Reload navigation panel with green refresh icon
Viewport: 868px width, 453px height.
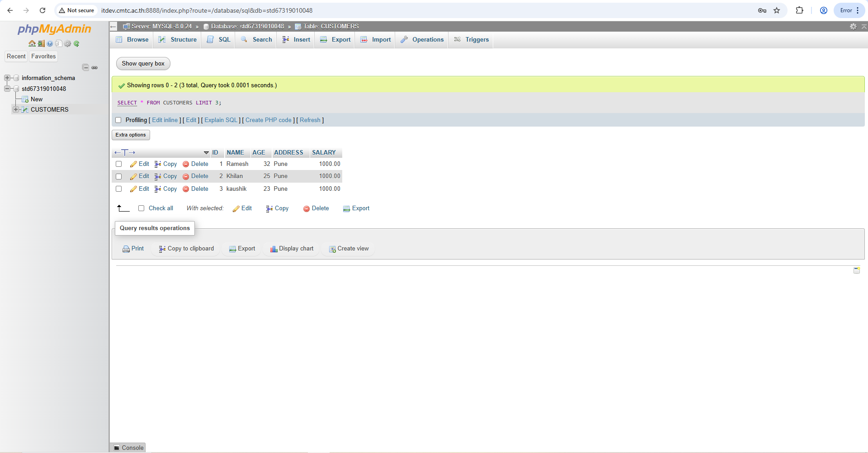76,44
